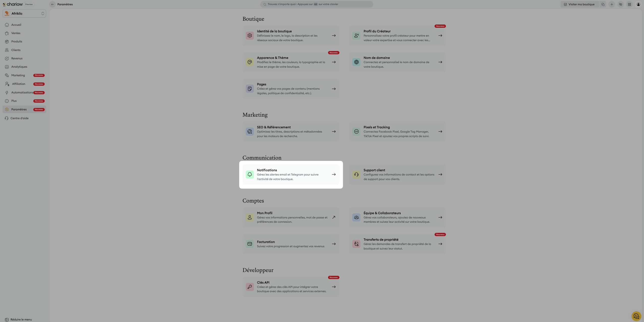The height and width of the screenshot is (322, 644).
Task: Go to Produits in sidebar
Action: click(17, 41)
